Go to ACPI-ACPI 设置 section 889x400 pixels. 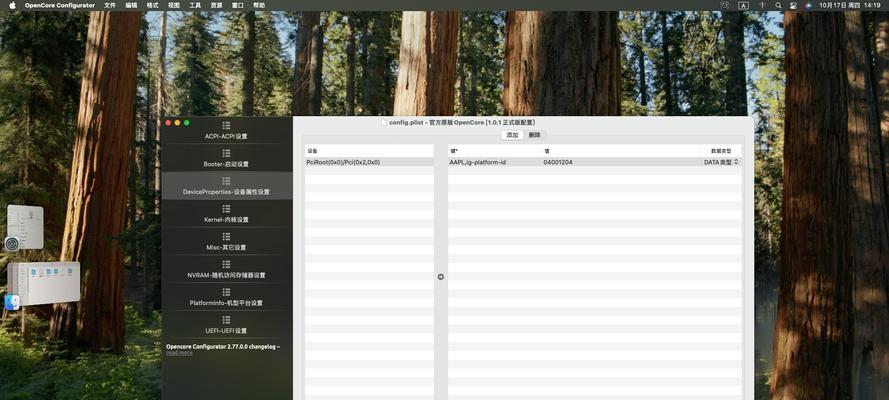226,137
